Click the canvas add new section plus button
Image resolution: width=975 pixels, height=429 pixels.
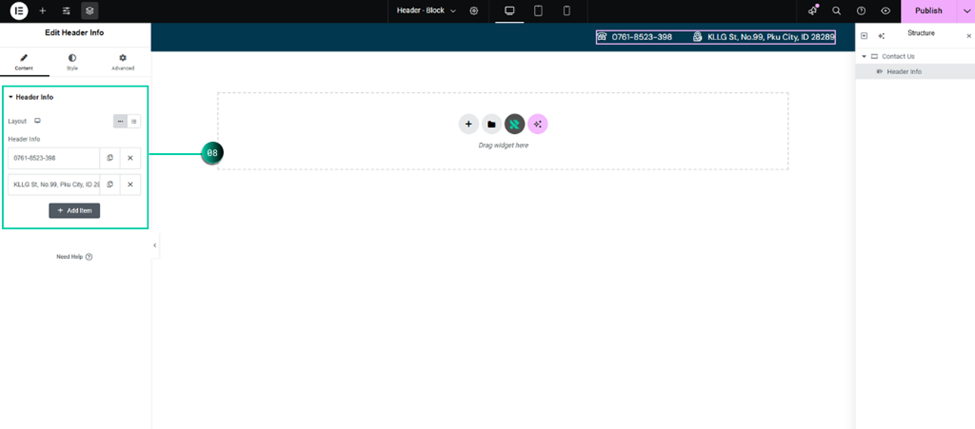(469, 124)
